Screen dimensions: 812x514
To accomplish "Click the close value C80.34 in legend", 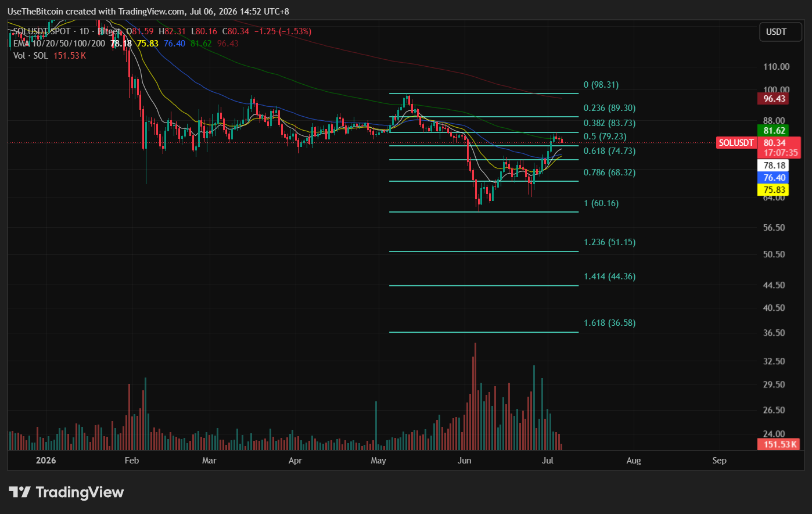I will 235,31.
